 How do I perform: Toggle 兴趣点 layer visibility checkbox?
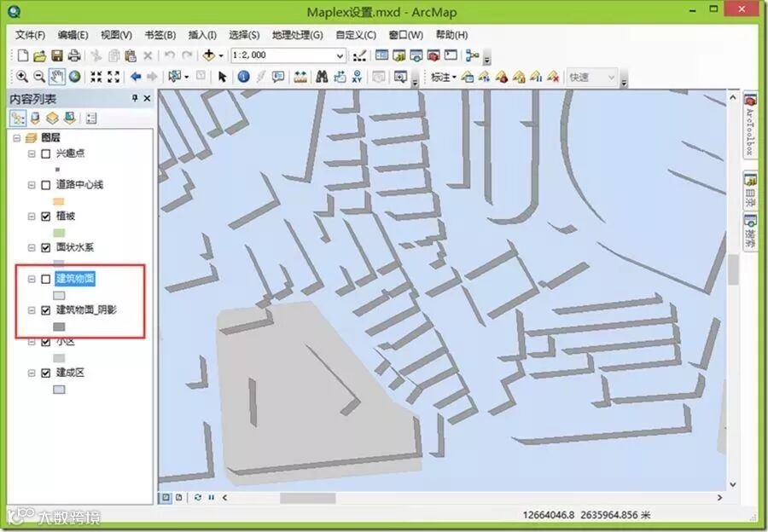[x=46, y=153]
